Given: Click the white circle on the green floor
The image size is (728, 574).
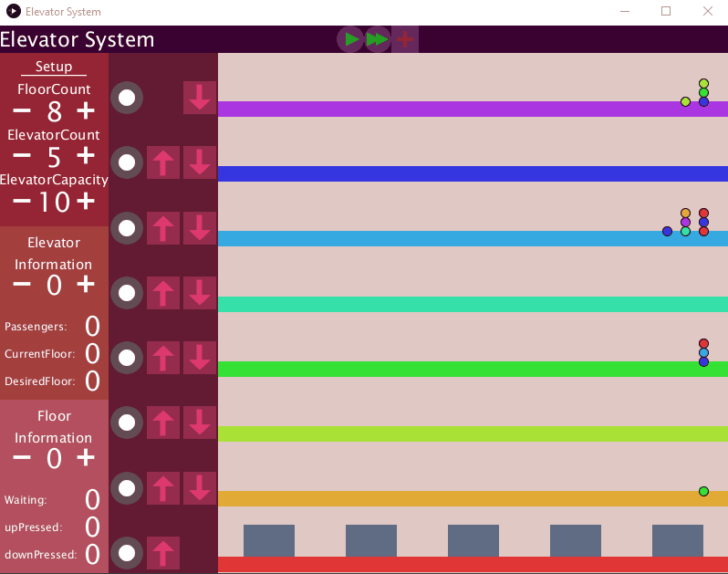Looking at the screenshot, I should (127, 358).
